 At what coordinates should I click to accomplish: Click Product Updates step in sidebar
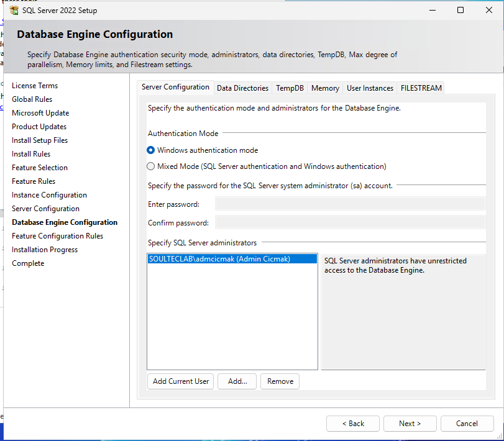pyautogui.click(x=39, y=127)
